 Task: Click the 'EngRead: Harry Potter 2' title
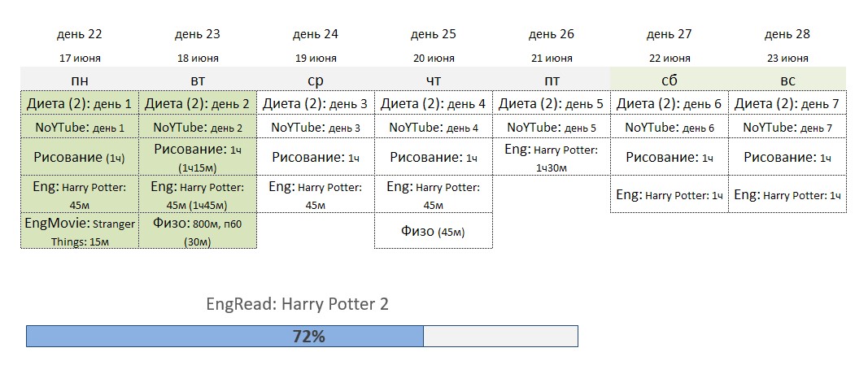click(298, 304)
